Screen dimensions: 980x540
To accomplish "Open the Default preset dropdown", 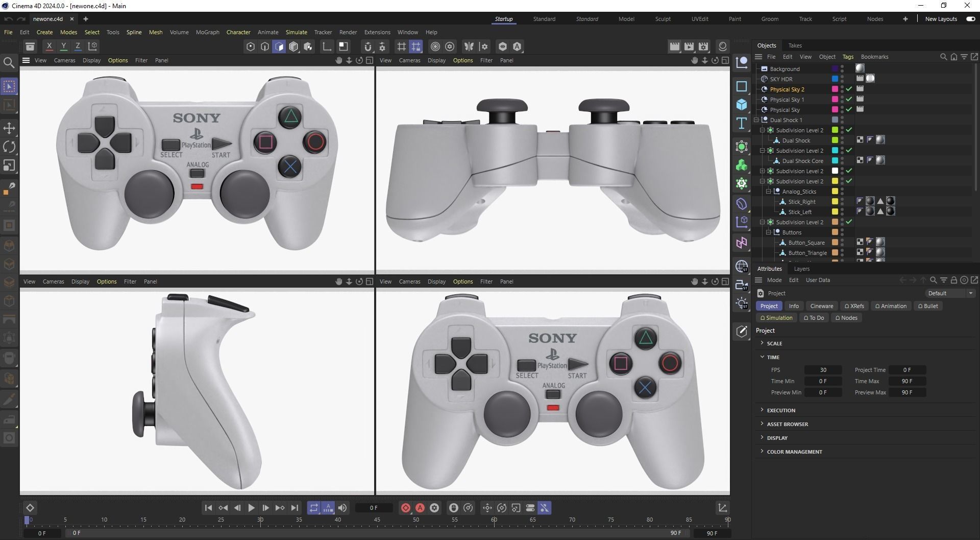I will coord(950,293).
